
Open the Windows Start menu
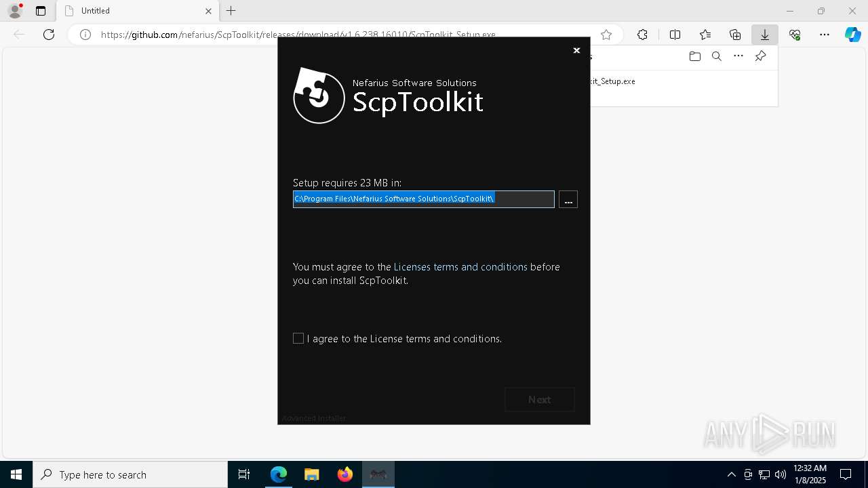[16, 474]
